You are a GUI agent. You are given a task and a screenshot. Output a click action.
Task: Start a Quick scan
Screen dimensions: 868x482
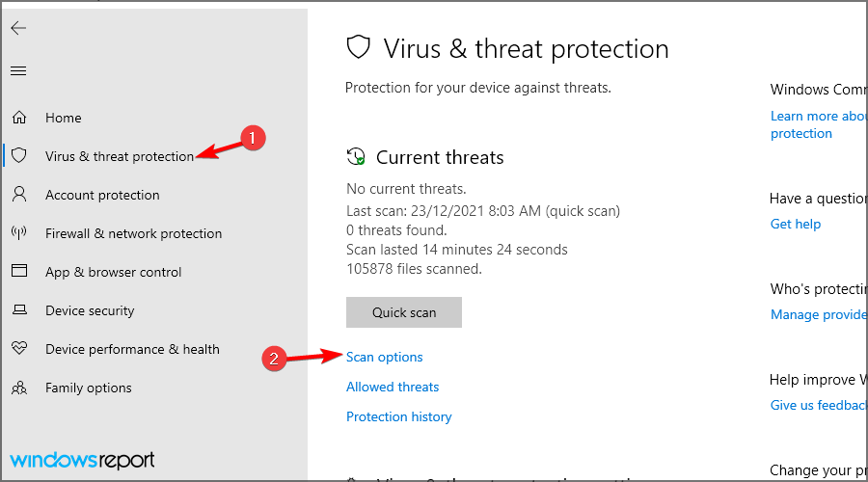404,312
